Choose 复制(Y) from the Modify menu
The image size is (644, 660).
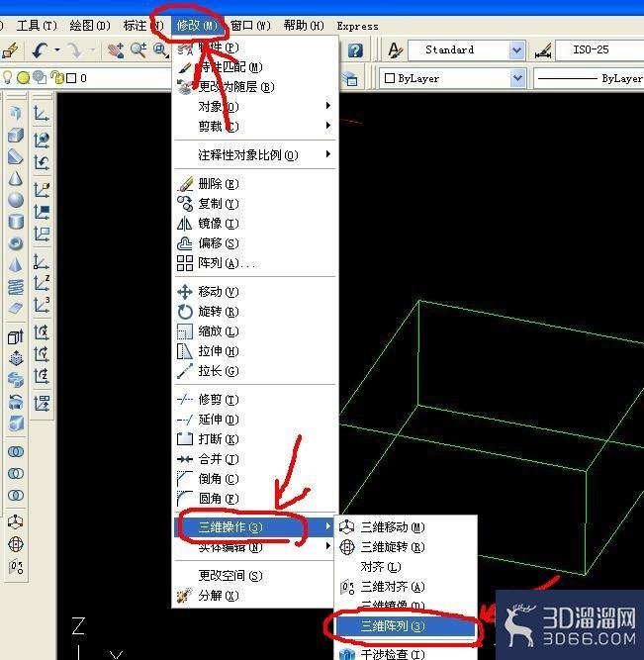[256, 204]
